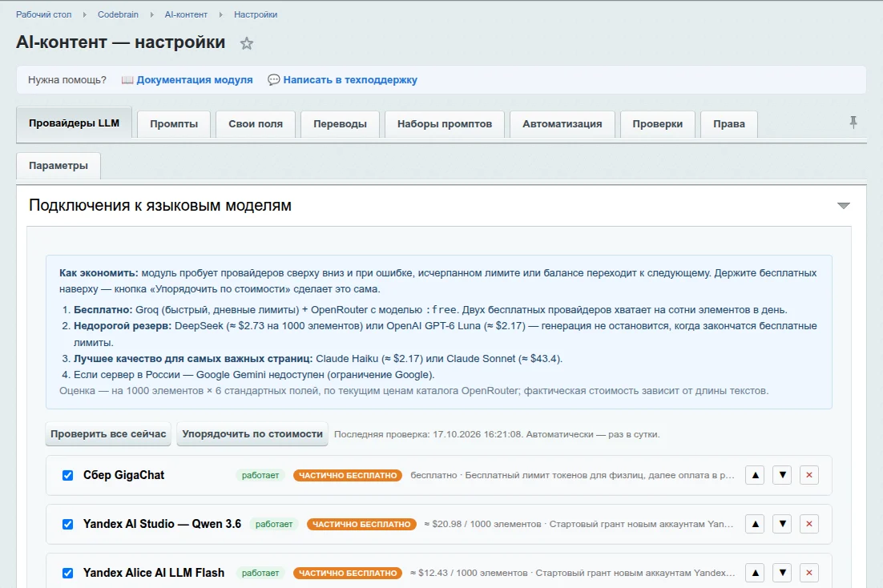This screenshot has width=883, height=588.
Task: Move Сбер GigaChat down
Action: 782,475
